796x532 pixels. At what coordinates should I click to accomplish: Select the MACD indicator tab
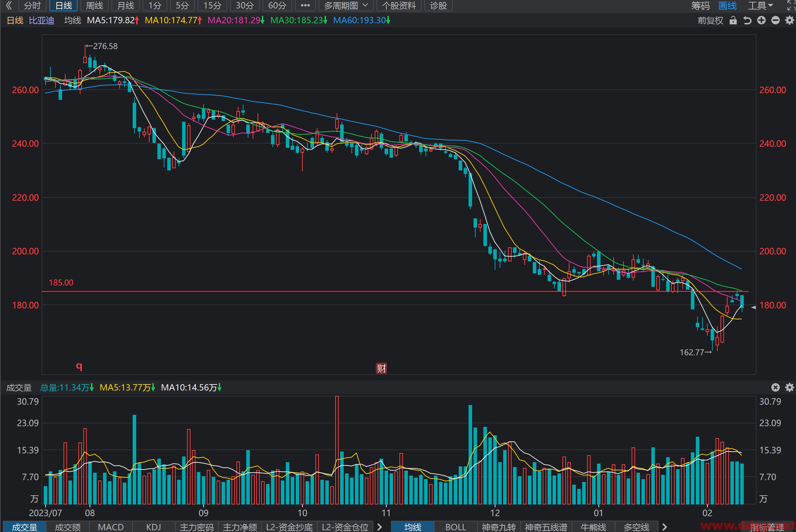pos(111,527)
